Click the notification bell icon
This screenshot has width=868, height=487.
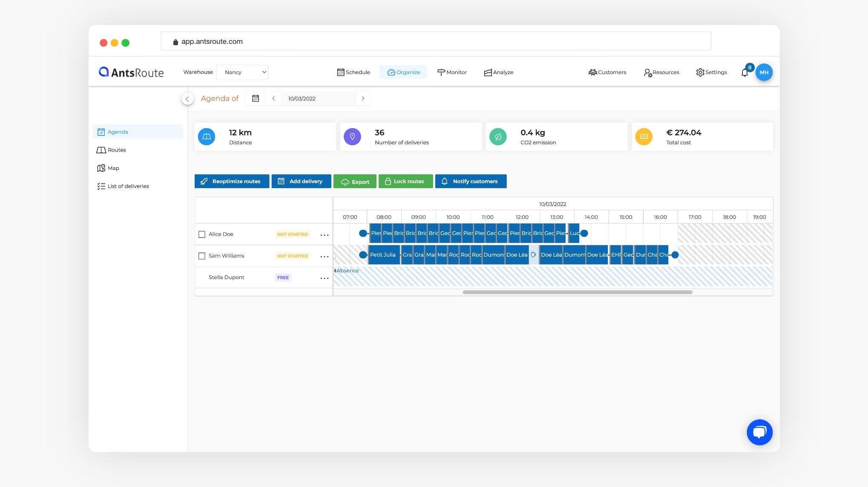click(x=744, y=72)
